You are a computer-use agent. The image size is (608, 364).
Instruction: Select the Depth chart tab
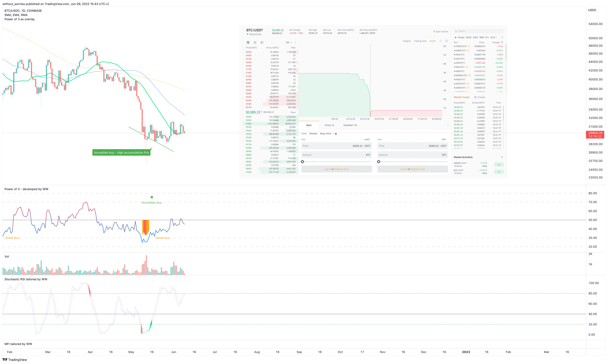point(433,41)
